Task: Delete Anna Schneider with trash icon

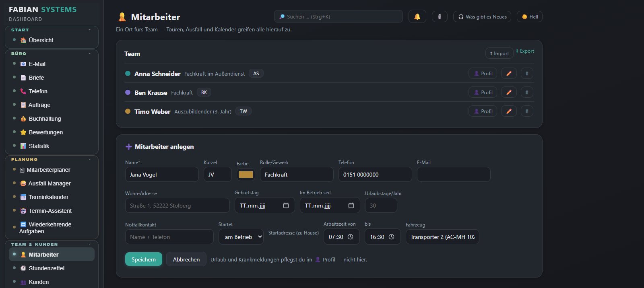Action: [527, 74]
